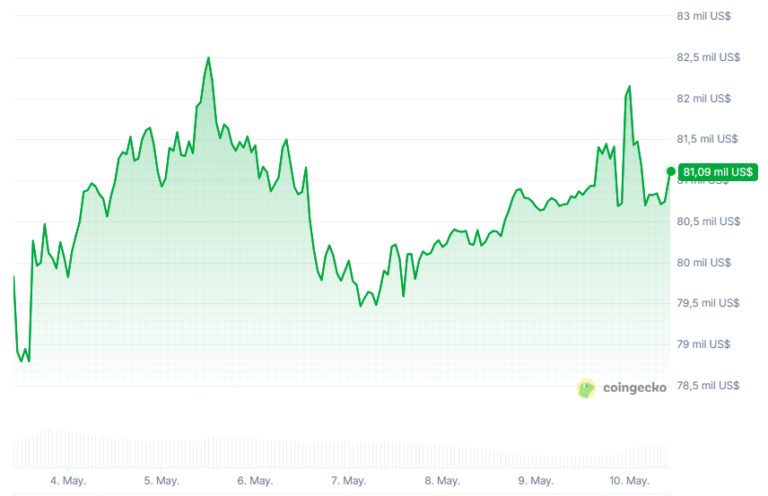
Task: Click the current price tag 81,09 mil US$
Action: pos(718,172)
